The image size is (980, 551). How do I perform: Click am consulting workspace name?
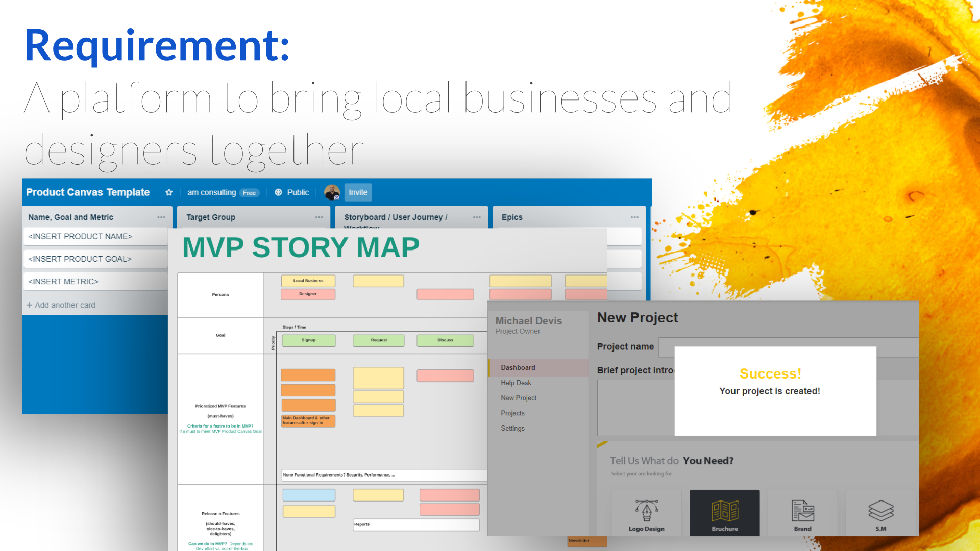pyautogui.click(x=212, y=192)
